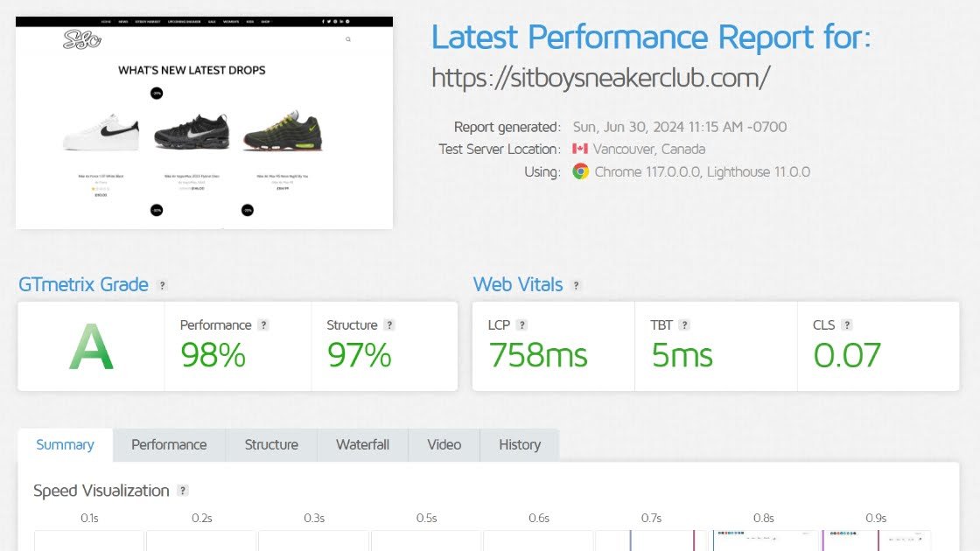Viewport: 980px width, 551px height.
Task: Click the sitboysneakerclub.com URL heading
Action: 600,78
